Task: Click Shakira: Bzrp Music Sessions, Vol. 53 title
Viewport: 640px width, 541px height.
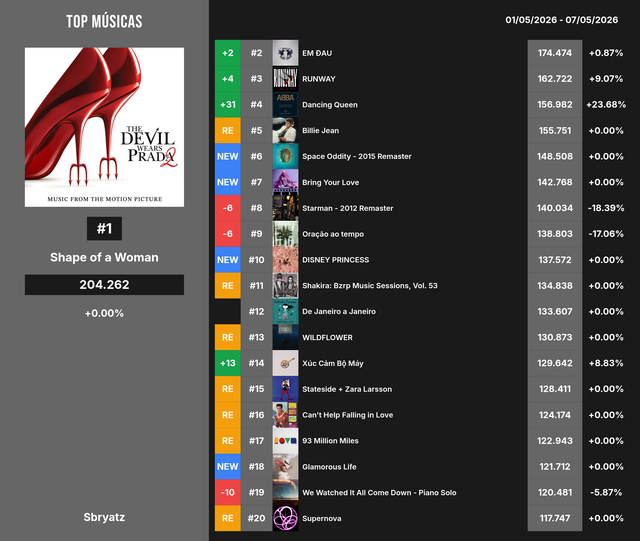Action: (x=370, y=286)
